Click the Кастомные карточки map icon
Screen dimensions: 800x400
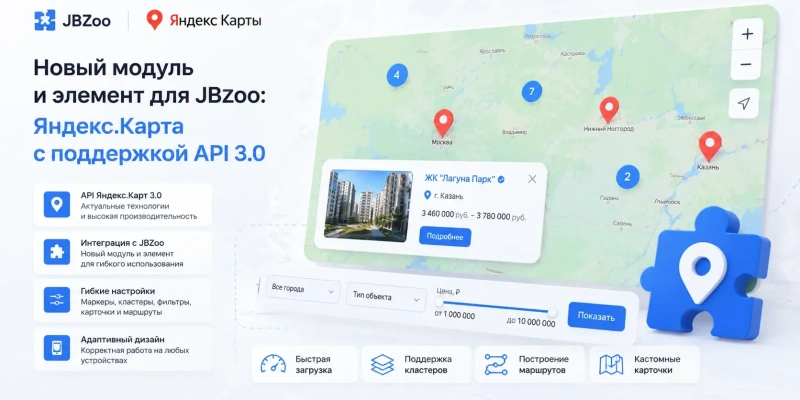pyautogui.click(x=611, y=365)
